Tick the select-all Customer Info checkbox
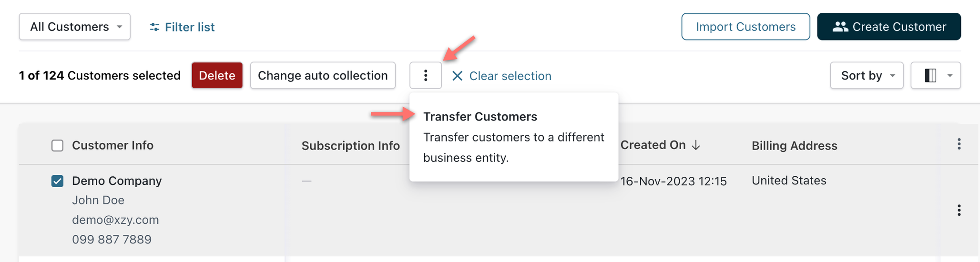This screenshot has height=262, width=980. [57, 145]
